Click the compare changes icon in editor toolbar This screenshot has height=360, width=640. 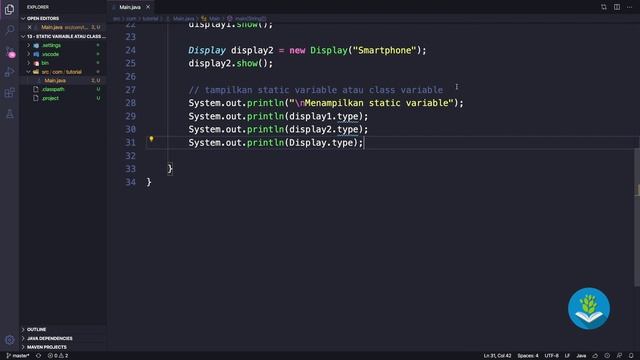click(604, 7)
